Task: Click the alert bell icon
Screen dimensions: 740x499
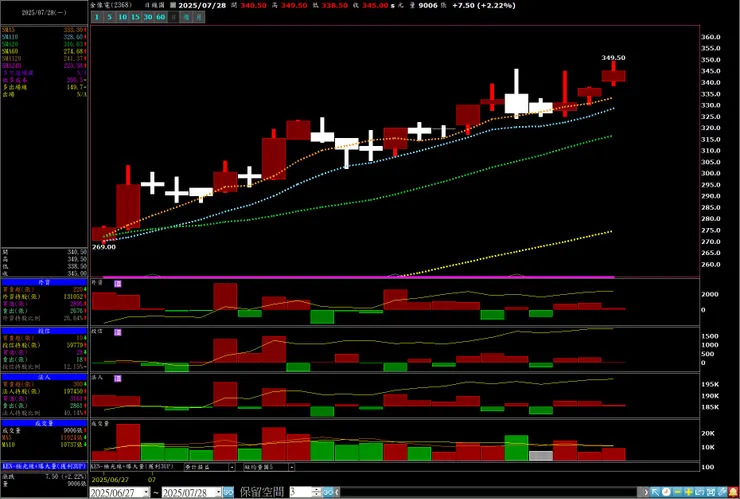Action: [x=733, y=492]
